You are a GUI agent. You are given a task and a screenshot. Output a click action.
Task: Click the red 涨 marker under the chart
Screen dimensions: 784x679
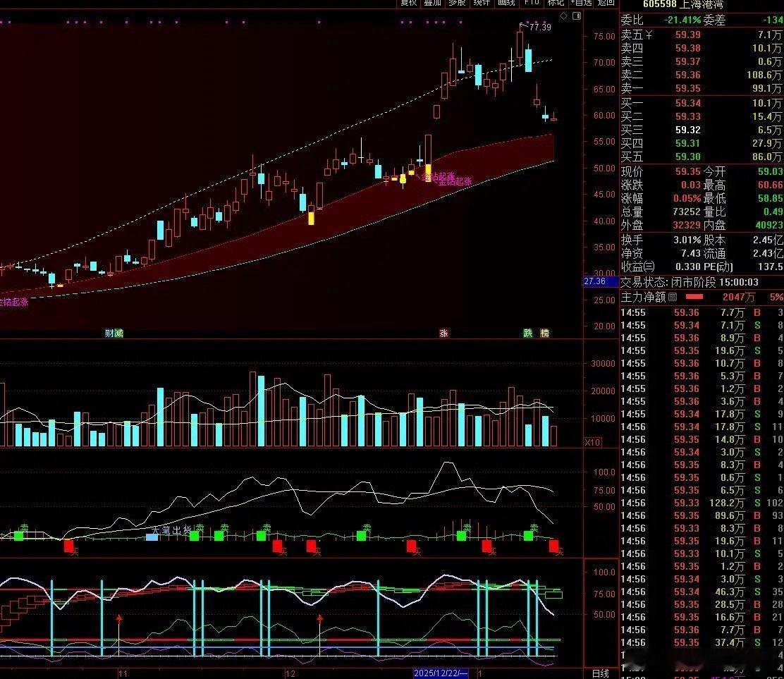coord(443,333)
